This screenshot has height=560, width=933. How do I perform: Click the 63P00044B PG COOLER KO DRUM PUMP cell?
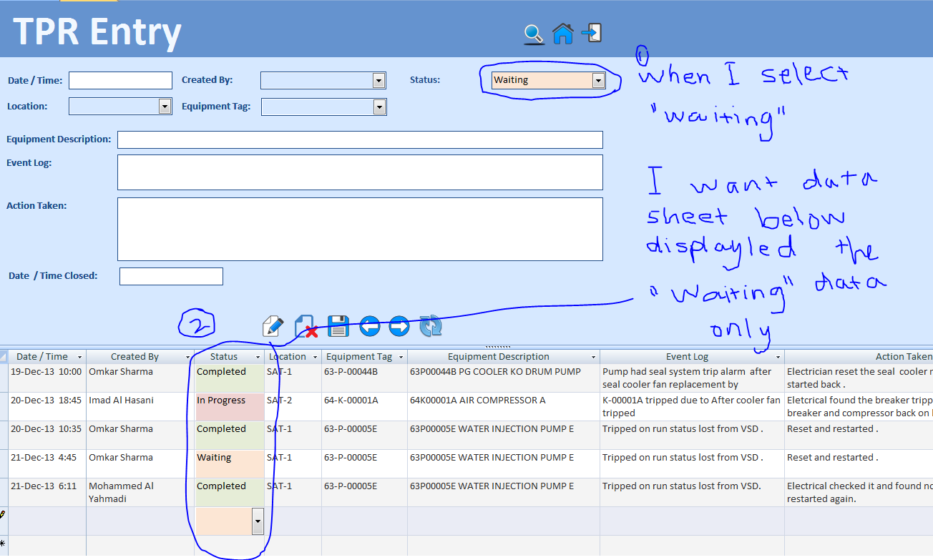pos(504,378)
